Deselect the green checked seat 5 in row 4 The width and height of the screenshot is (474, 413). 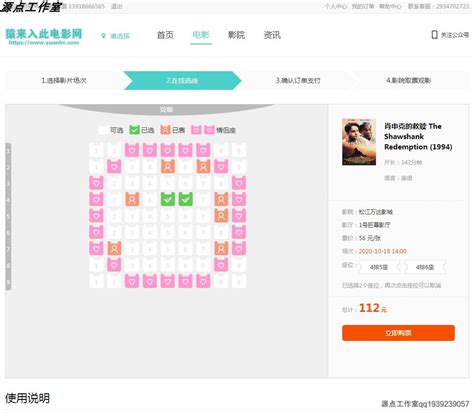(168, 199)
